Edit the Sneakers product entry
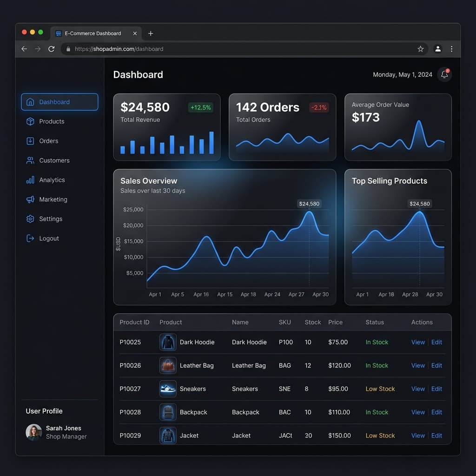476x476 pixels. point(436,389)
